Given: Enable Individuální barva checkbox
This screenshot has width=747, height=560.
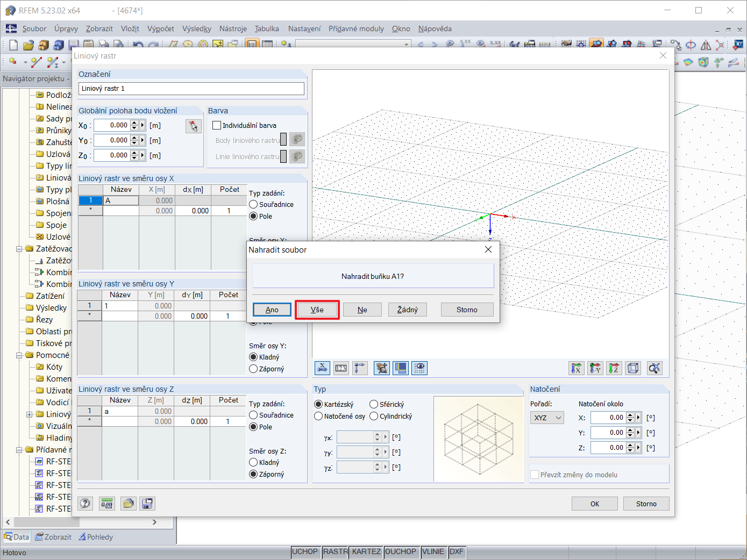Looking at the screenshot, I should point(217,125).
